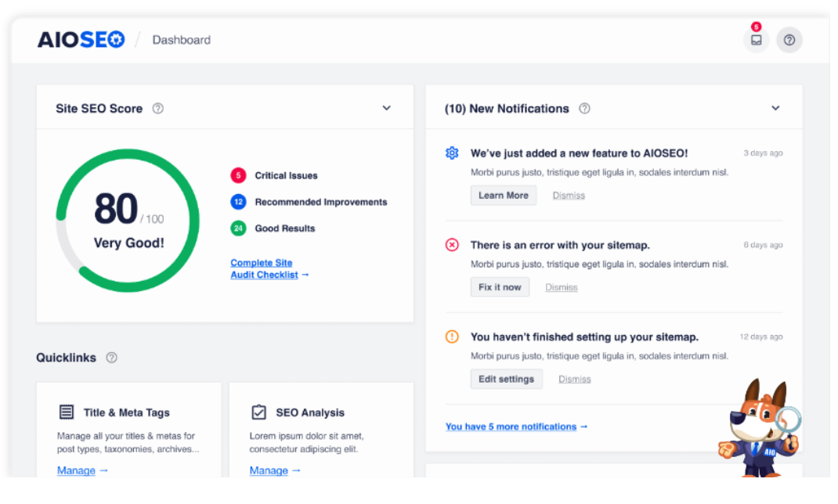The image size is (838, 504).
Task: Click the SEO Analysis clipboard icon
Action: (258, 412)
